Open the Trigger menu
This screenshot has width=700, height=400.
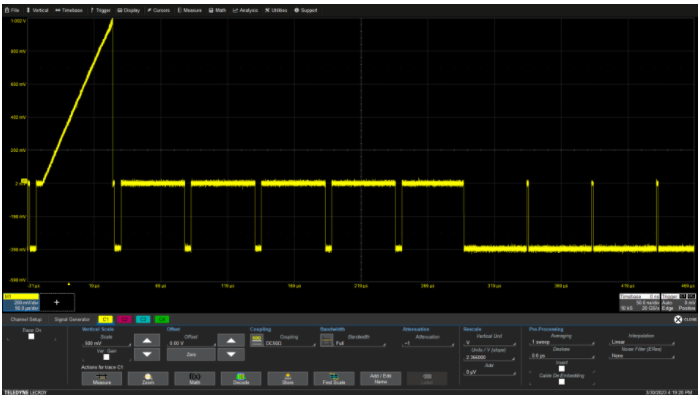(x=100, y=10)
